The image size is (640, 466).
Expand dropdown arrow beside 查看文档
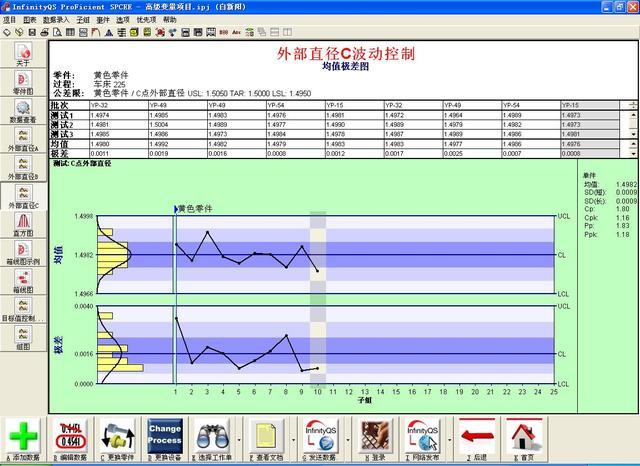(x=293, y=440)
